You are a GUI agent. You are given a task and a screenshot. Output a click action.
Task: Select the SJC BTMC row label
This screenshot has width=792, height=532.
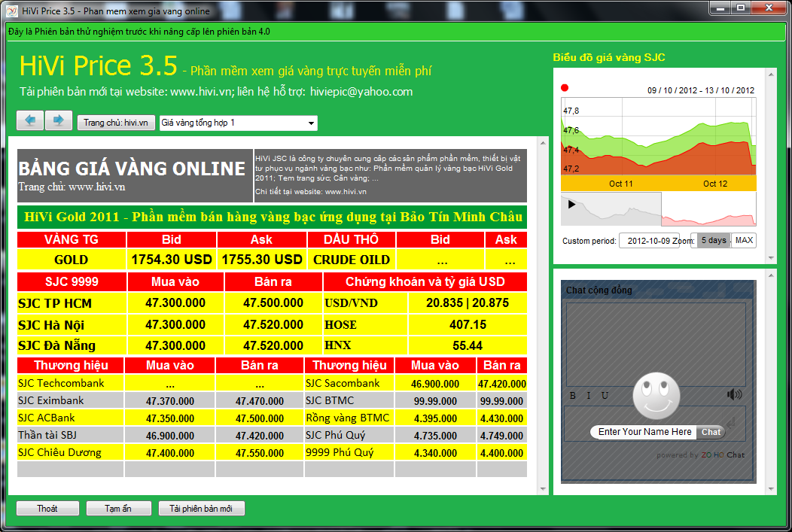[x=330, y=400]
